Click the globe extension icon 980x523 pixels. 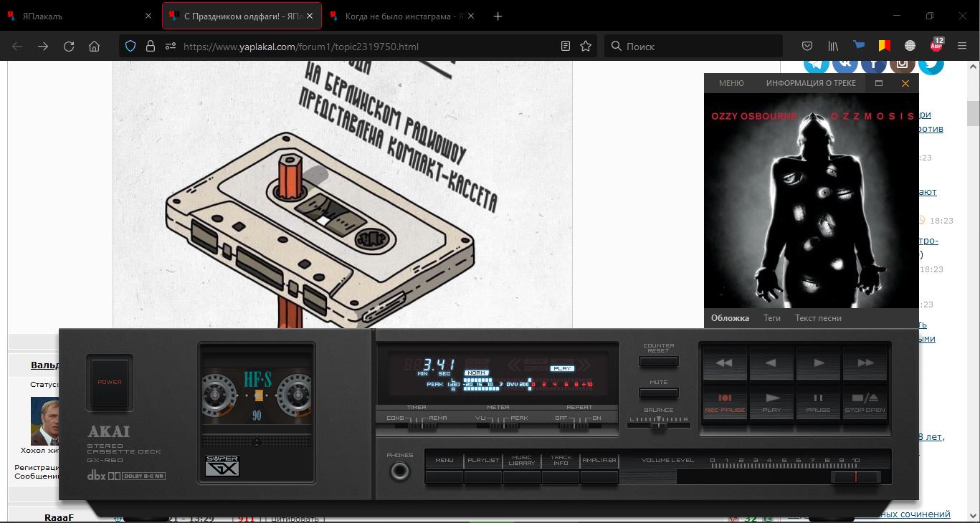[x=910, y=45]
